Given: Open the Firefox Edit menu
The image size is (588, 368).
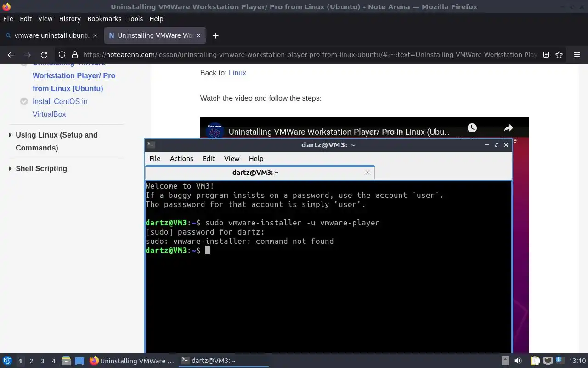Looking at the screenshot, I should (26, 19).
